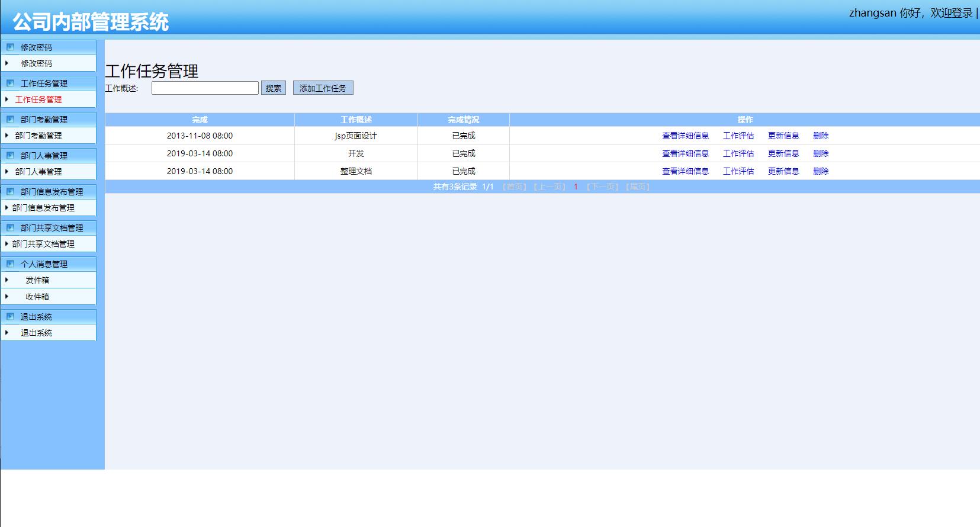Click the arrow beside 修改密码 submenu item

pos(7,63)
